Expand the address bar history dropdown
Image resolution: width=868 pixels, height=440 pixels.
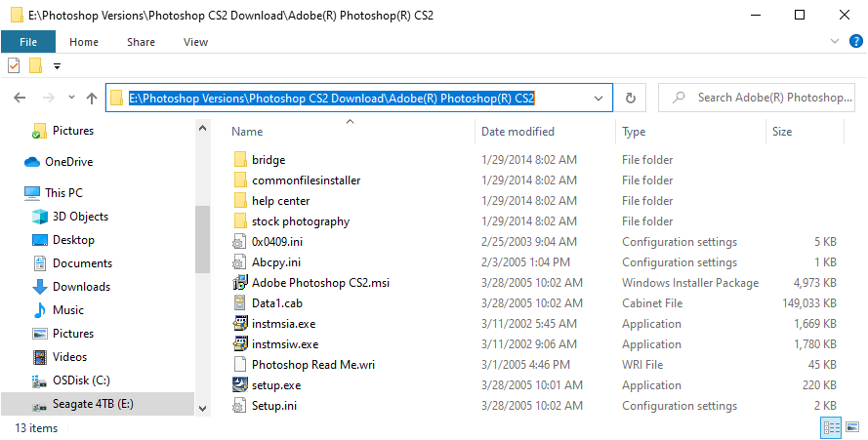pyautogui.click(x=599, y=98)
